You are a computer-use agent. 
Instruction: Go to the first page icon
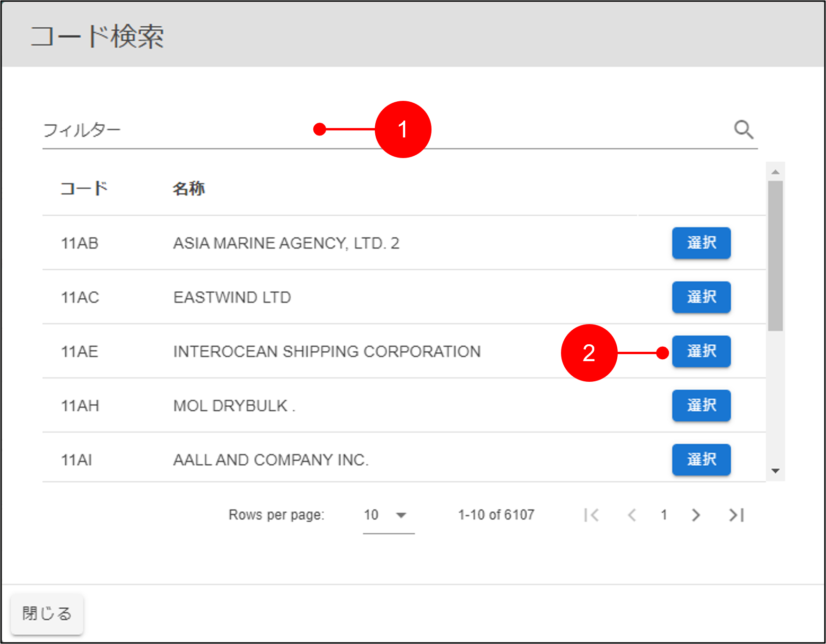(591, 515)
